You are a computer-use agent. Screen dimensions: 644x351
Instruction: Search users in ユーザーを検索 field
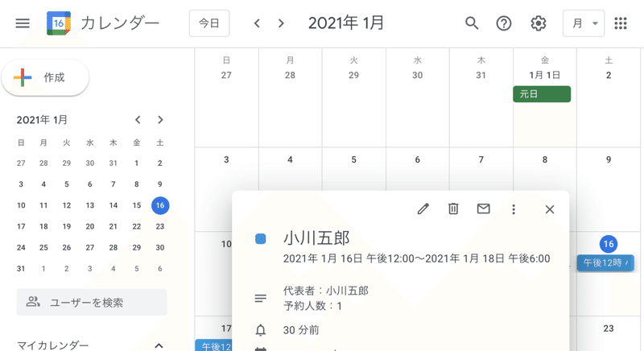tap(92, 303)
